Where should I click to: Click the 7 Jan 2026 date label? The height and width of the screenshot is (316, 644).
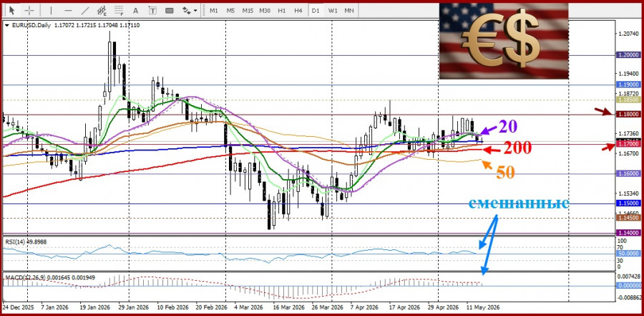pos(55,308)
